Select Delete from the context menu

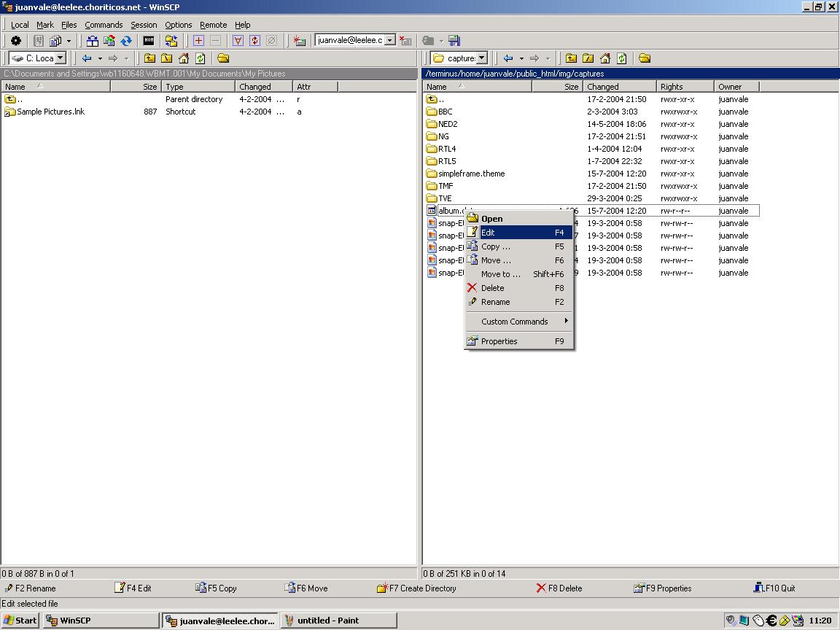[518, 288]
